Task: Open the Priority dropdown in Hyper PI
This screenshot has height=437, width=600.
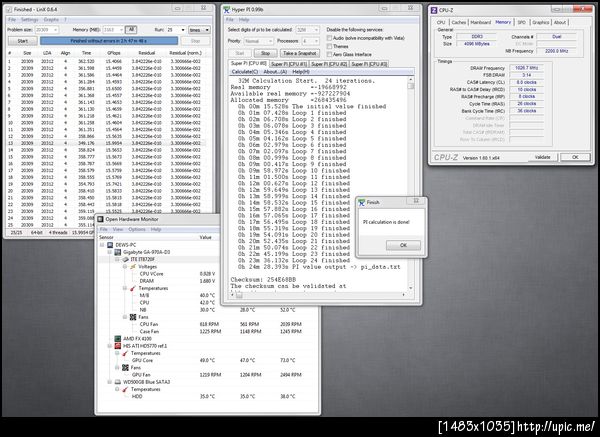Action: point(258,41)
